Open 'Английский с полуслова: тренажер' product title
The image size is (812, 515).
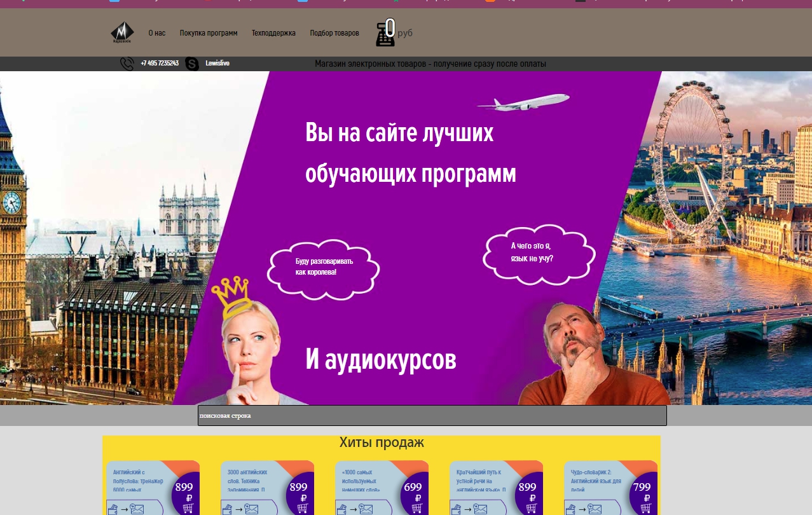[x=139, y=481]
